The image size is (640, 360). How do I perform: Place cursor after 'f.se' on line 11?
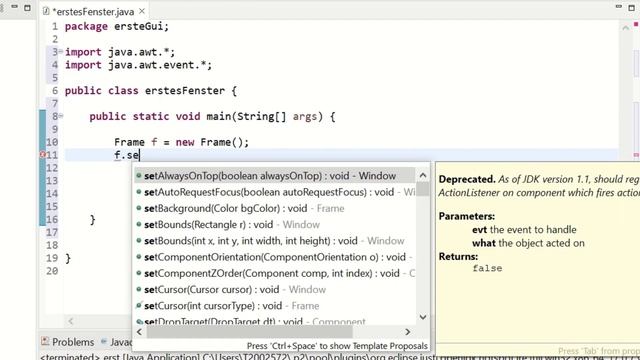(x=140, y=155)
